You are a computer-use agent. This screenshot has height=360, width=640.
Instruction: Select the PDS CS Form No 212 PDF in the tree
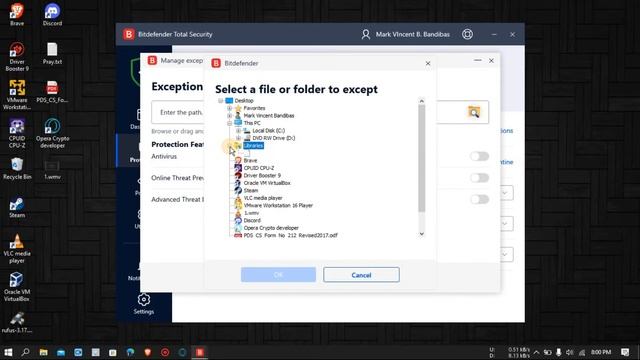[291, 236]
